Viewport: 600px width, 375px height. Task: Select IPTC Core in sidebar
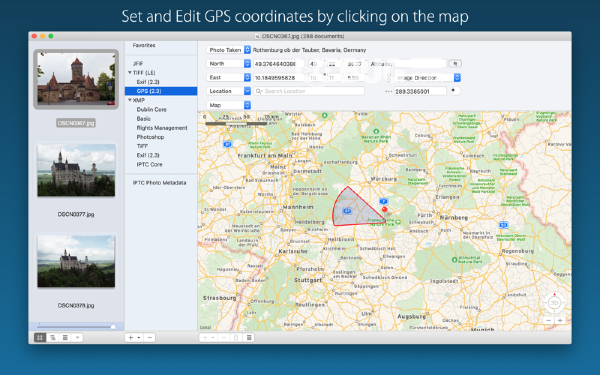coord(149,165)
